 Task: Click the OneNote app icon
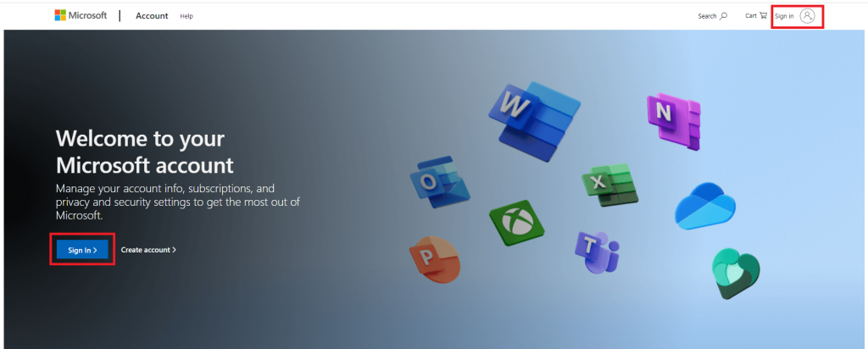674,121
